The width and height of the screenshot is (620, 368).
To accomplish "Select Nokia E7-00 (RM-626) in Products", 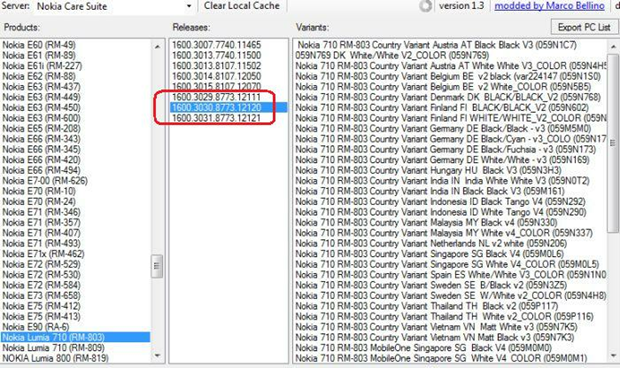I will coord(45,181).
